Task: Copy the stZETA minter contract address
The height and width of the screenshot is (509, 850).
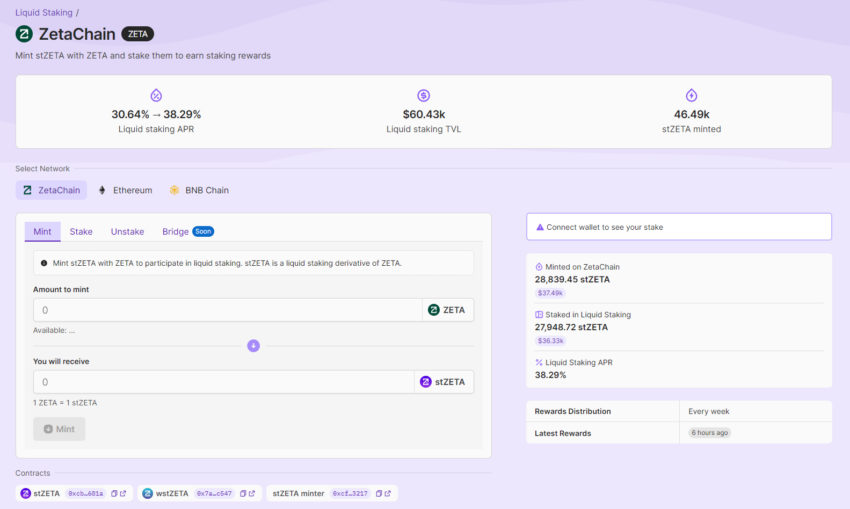Action: tap(379, 494)
